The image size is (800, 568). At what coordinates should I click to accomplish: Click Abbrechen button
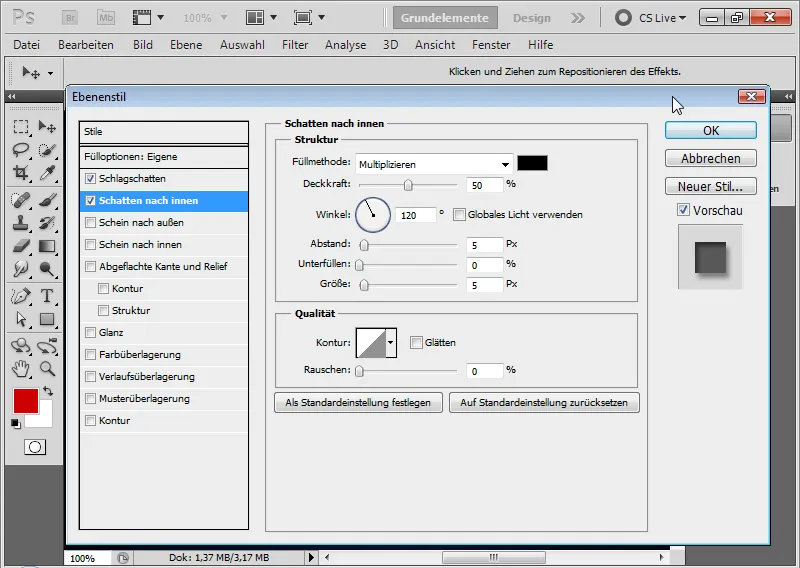point(711,158)
